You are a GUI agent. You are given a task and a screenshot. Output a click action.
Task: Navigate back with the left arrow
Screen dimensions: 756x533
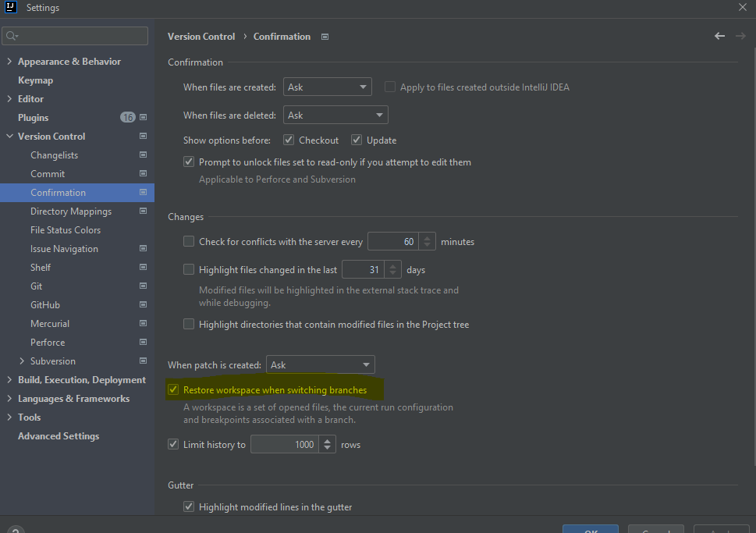(719, 36)
